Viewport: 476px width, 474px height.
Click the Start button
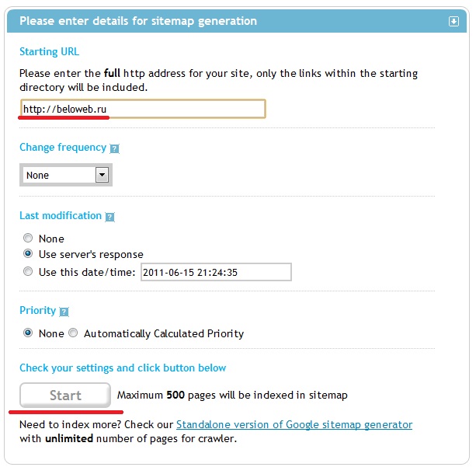tap(65, 395)
